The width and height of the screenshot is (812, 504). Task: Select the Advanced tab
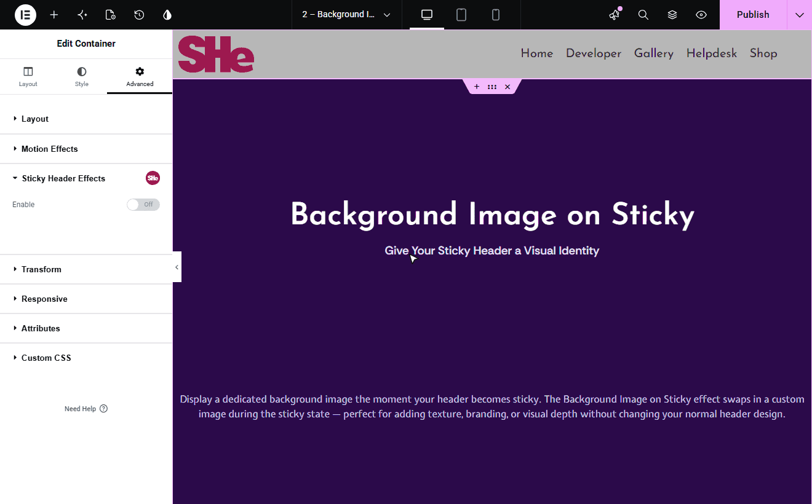coord(140,77)
